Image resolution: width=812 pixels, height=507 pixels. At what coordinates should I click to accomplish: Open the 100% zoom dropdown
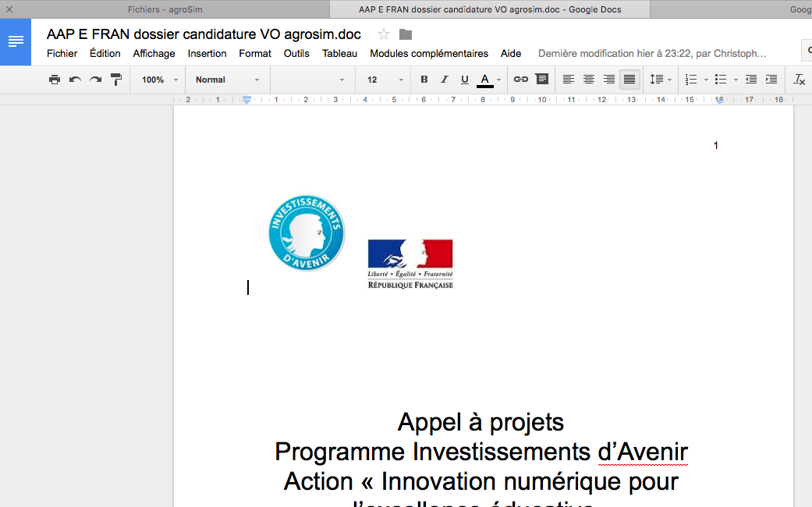(x=160, y=80)
